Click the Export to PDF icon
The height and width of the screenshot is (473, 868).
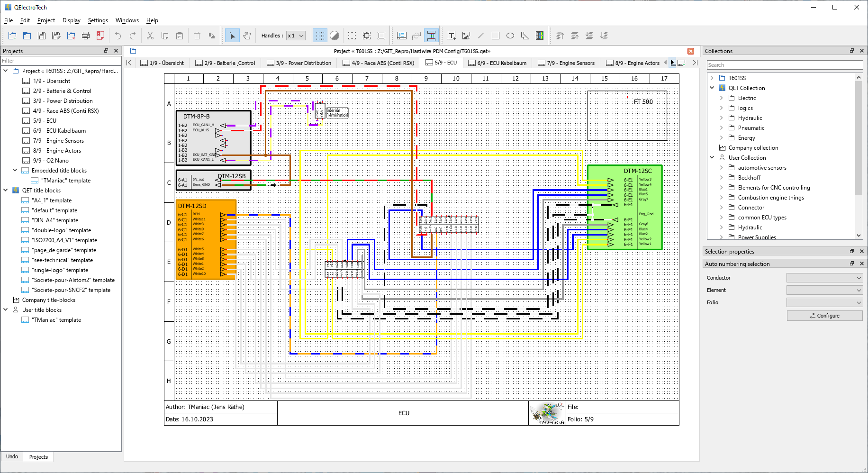pos(100,36)
